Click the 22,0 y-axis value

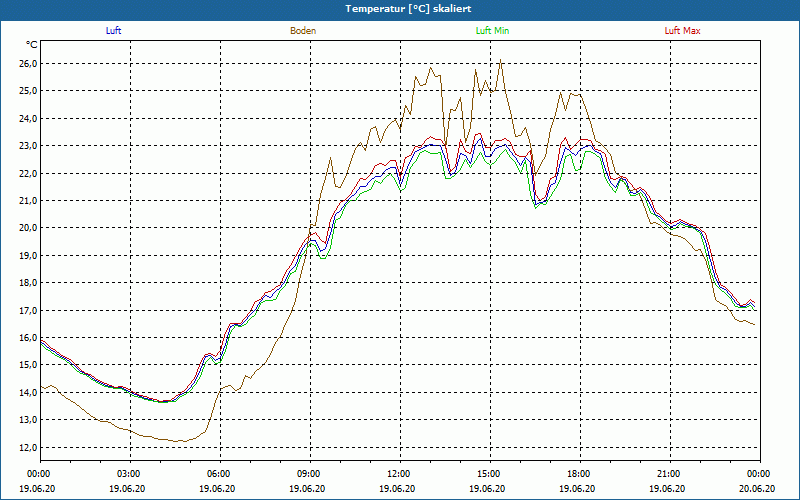point(29,173)
